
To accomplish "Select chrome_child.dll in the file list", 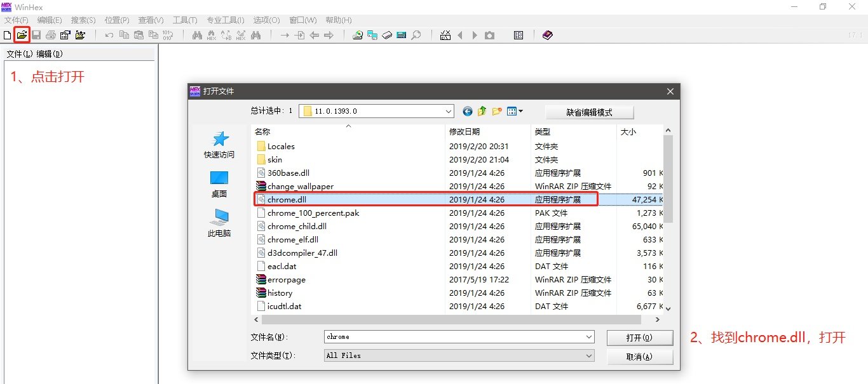I will 297,227.
